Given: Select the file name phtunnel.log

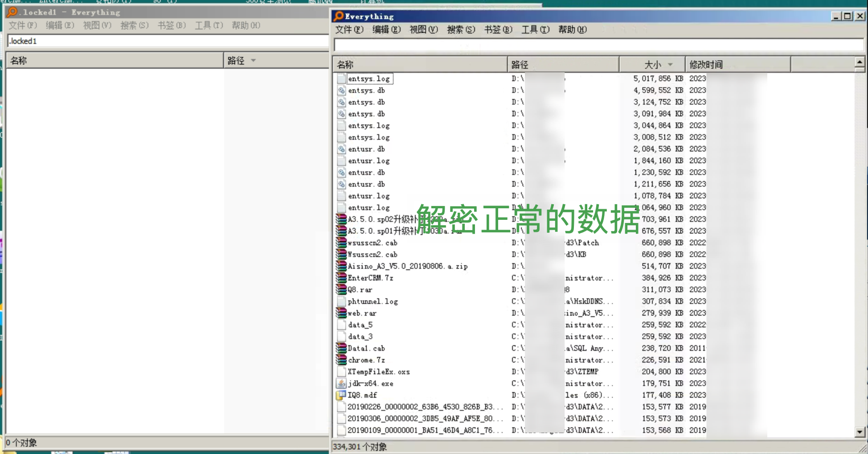Looking at the screenshot, I should pos(373,301).
